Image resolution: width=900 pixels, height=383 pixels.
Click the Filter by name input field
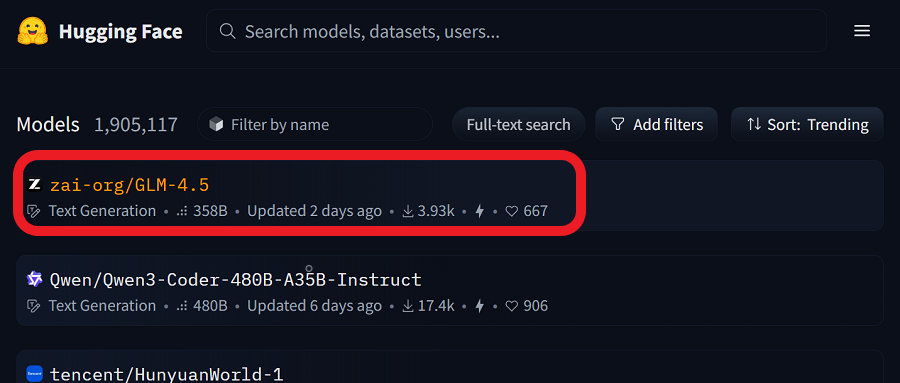[315, 125]
